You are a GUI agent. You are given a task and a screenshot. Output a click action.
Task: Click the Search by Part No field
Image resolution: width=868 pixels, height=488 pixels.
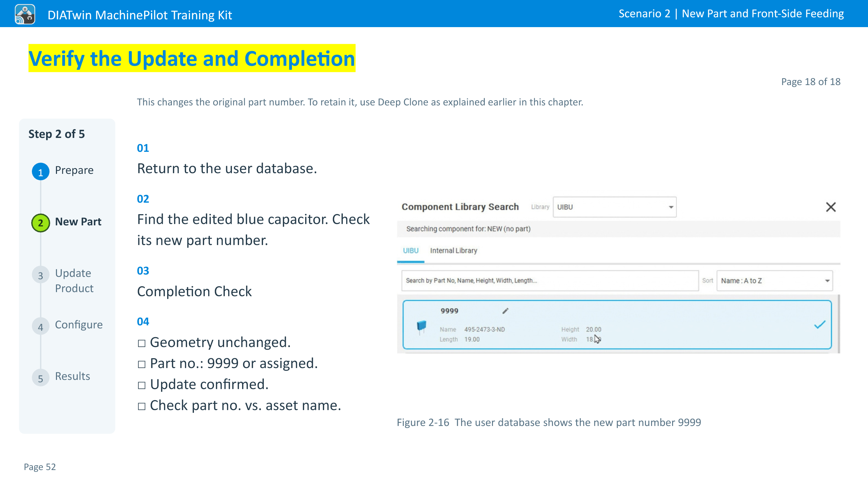click(x=550, y=281)
